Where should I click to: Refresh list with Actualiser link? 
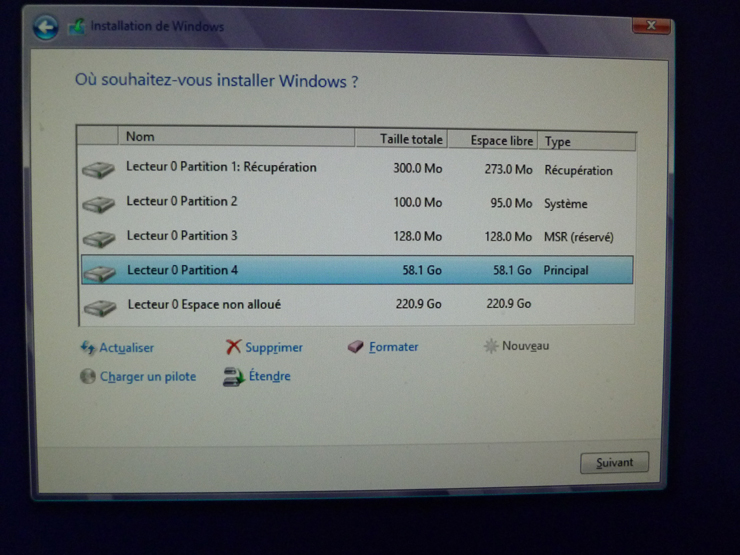pos(126,348)
